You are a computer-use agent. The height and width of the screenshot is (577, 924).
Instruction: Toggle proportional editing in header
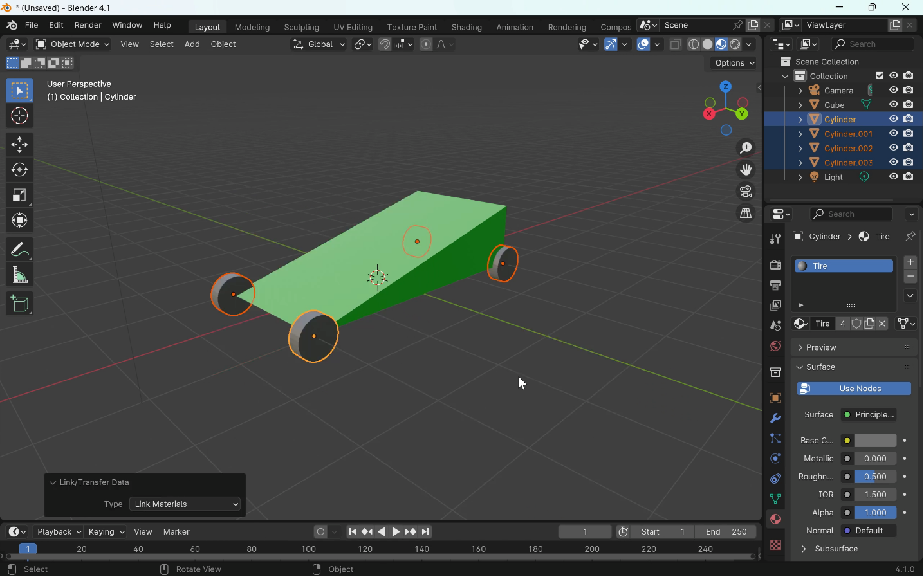coord(426,44)
